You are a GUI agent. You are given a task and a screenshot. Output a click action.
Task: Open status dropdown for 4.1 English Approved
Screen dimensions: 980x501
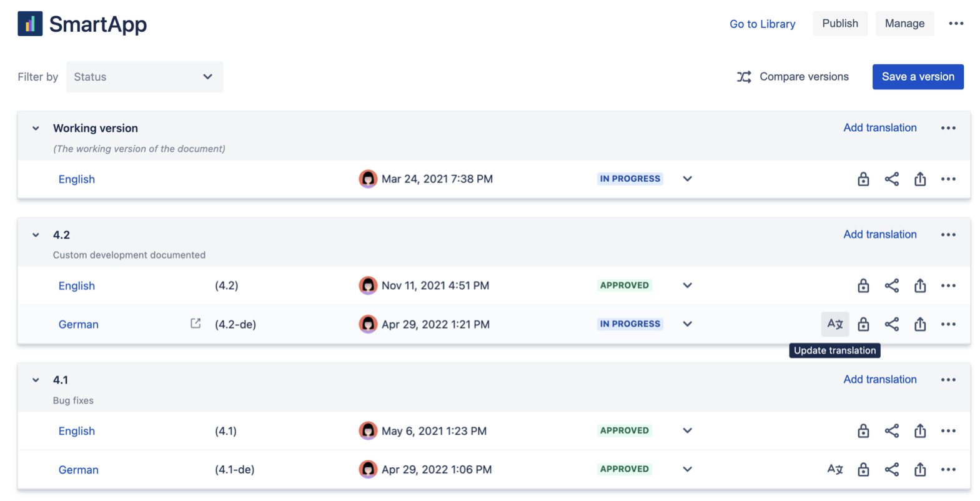[687, 431]
